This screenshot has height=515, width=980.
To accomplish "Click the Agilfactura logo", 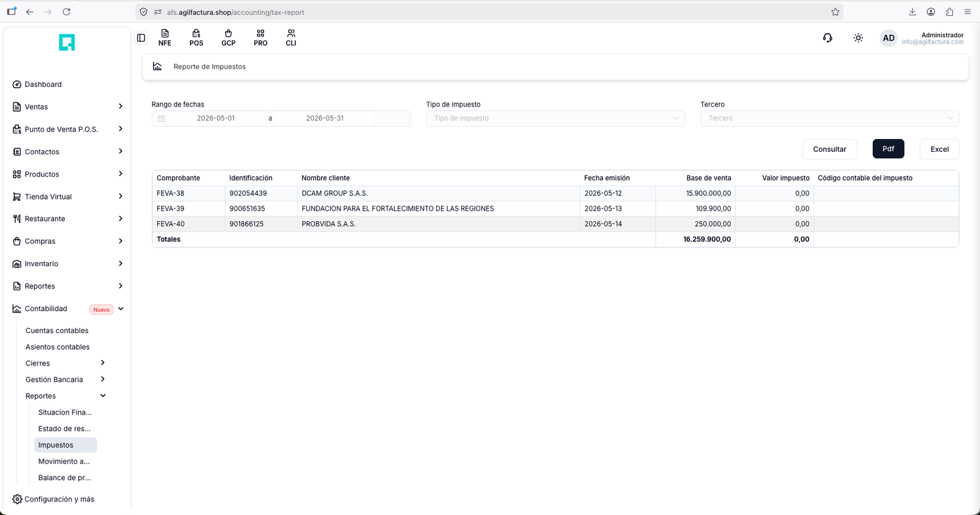I will point(67,42).
